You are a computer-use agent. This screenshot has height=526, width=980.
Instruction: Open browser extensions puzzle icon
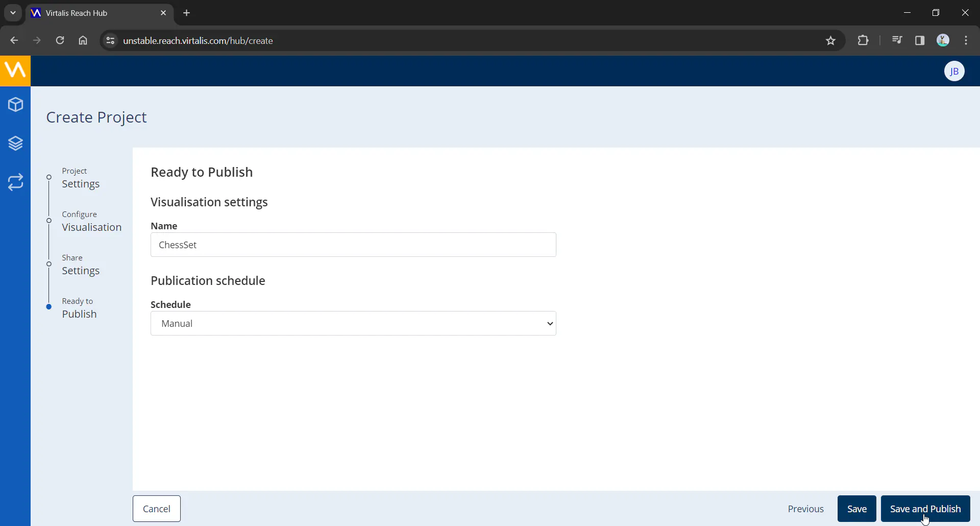pos(863,40)
